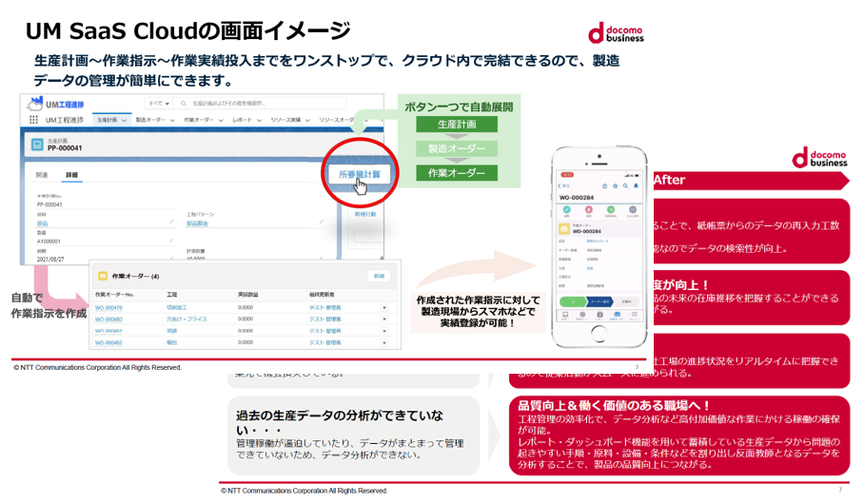Tap green checkmark path step on phone

coord(573,301)
